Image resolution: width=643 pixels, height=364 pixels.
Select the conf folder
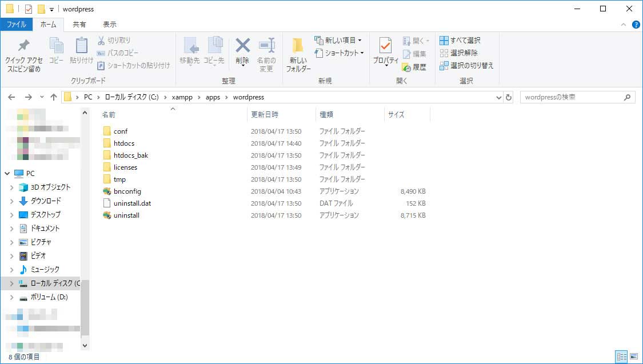(x=120, y=131)
